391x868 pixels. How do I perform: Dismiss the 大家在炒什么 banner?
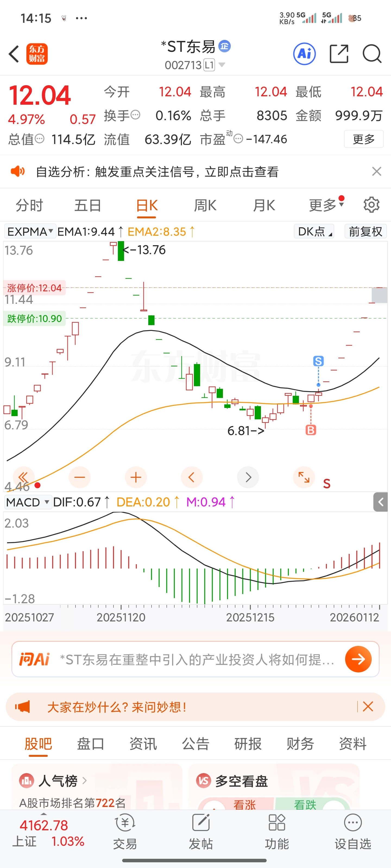[x=368, y=707]
